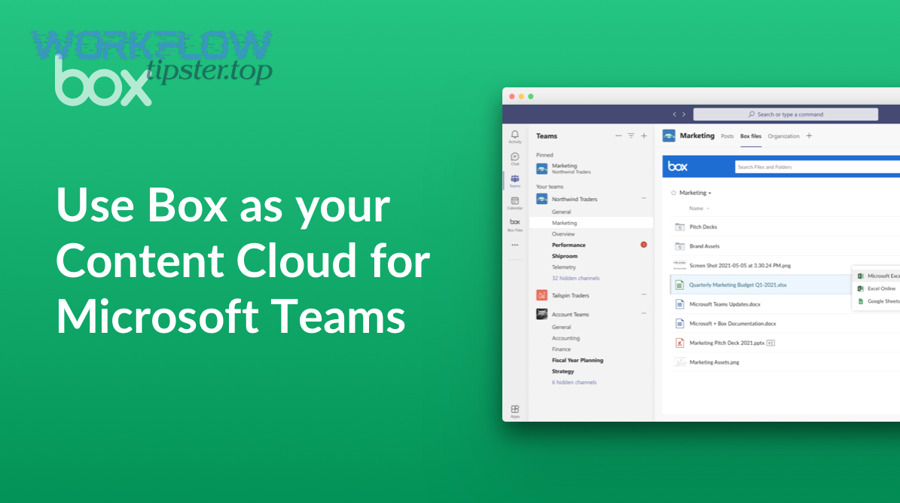
Task: Click the Search or type a command box
Action: [x=785, y=114]
